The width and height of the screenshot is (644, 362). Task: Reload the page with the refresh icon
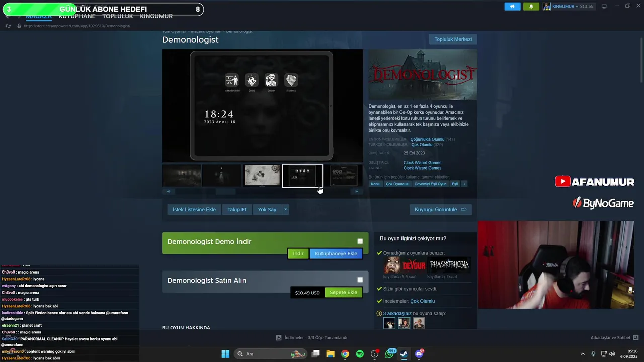pos(8,26)
